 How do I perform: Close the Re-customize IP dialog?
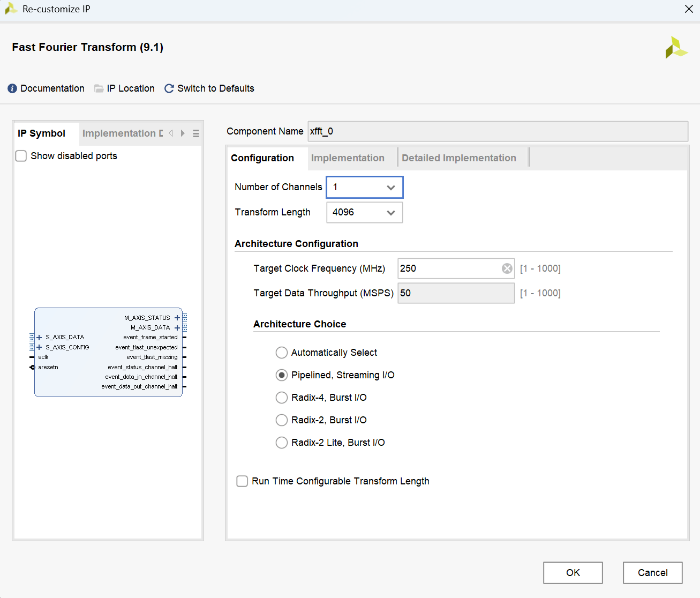pos(689,9)
